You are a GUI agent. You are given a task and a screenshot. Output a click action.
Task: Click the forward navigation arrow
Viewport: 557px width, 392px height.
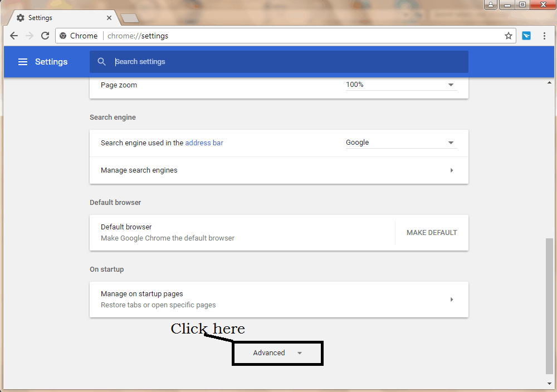[30, 36]
